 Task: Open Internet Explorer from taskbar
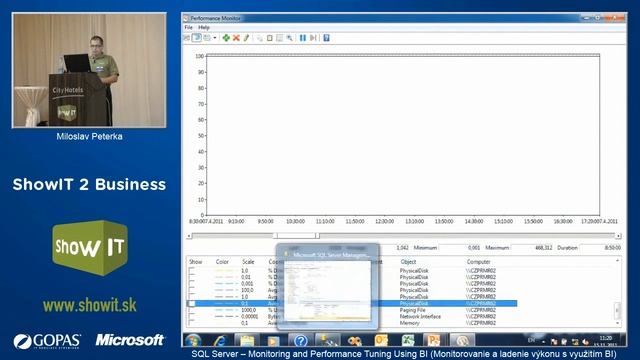pos(220,340)
